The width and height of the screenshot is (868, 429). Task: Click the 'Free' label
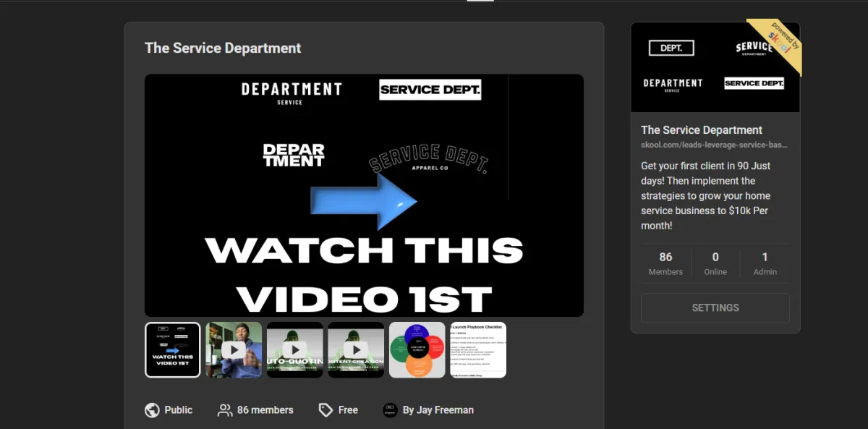(x=348, y=410)
